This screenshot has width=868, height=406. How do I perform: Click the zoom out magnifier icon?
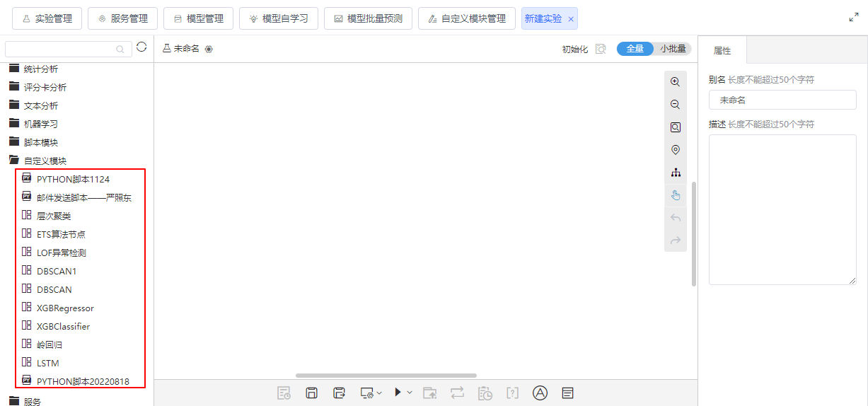(675, 105)
